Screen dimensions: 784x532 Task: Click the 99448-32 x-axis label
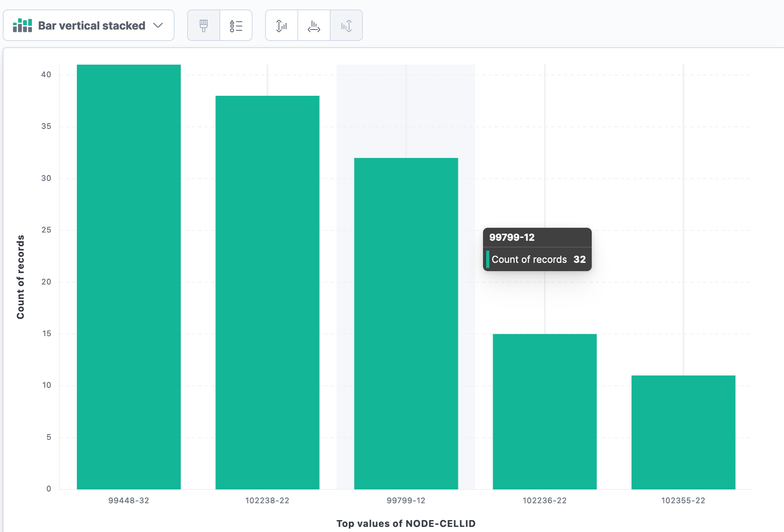pyautogui.click(x=129, y=500)
